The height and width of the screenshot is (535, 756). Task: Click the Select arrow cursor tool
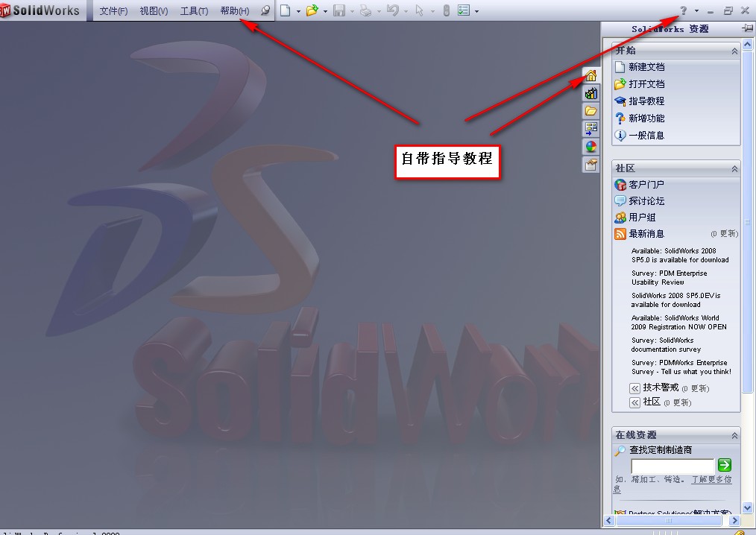pos(419,10)
